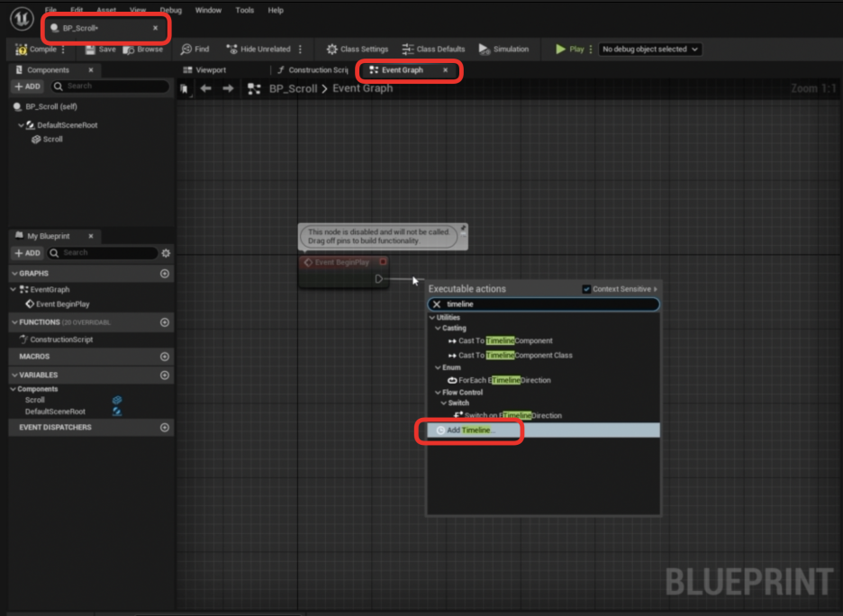
Task: Open the File menu
Action: [50, 10]
